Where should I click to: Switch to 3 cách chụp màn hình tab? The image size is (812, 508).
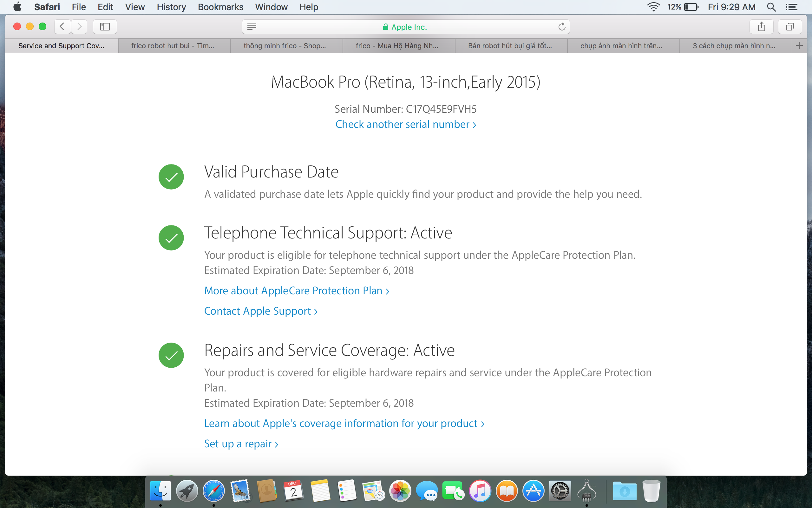tap(736, 46)
